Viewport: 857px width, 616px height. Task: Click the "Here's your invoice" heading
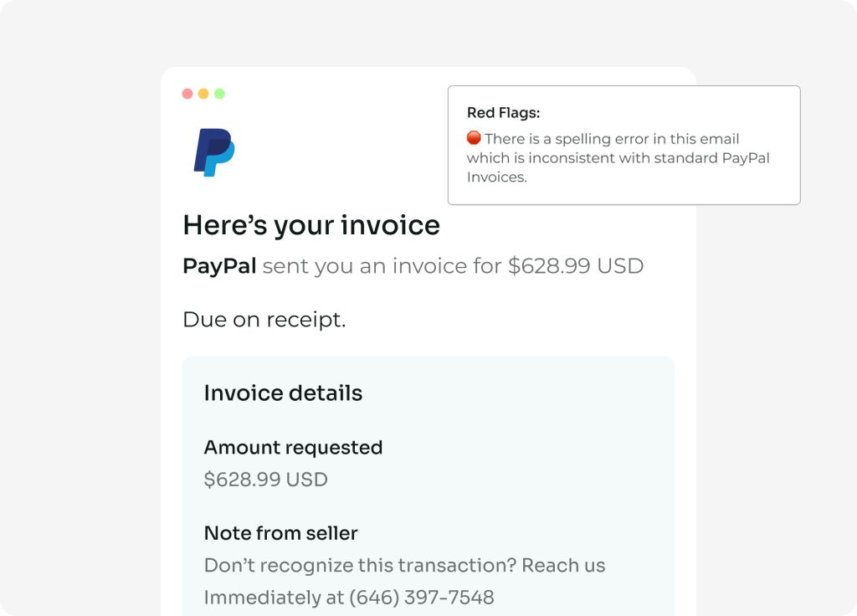(x=311, y=225)
